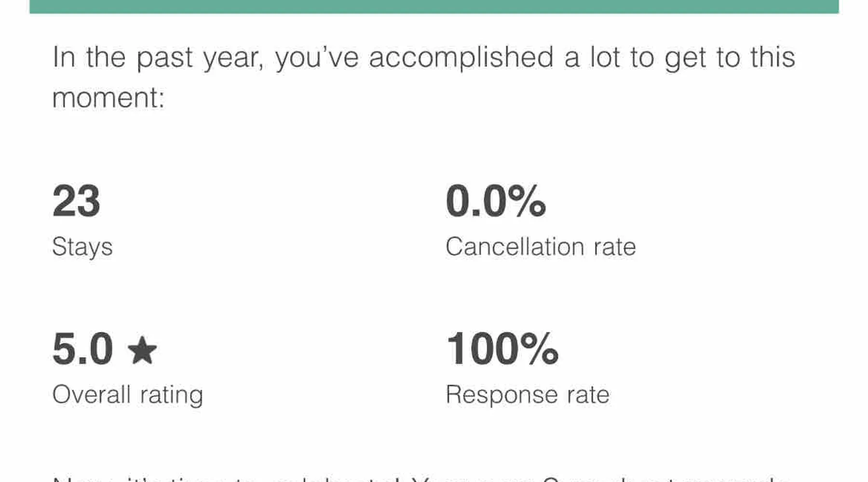Click the 100% response figure

[x=502, y=349]
